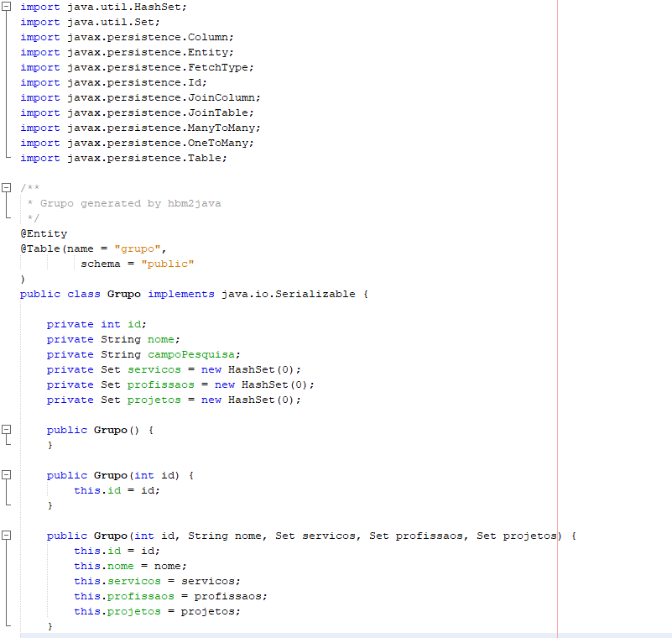Click 'javax.persistence.JoinColumn' import line
672x638 pixels.
click(140, 97)
